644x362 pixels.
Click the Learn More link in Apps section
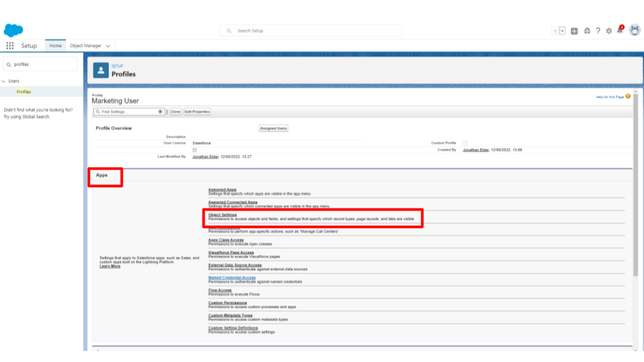tap(109, 266)
